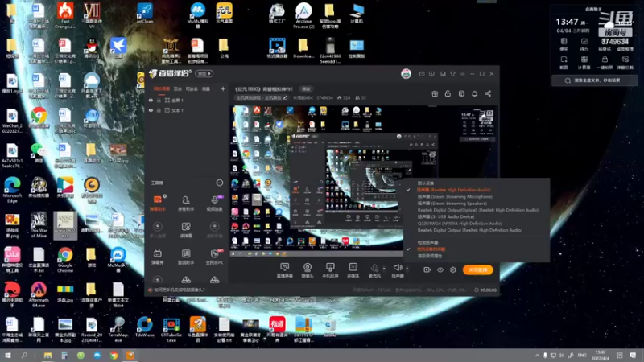Select the Microsoft Edge desktop shortcut
The image size is (644, 362).
12,190
